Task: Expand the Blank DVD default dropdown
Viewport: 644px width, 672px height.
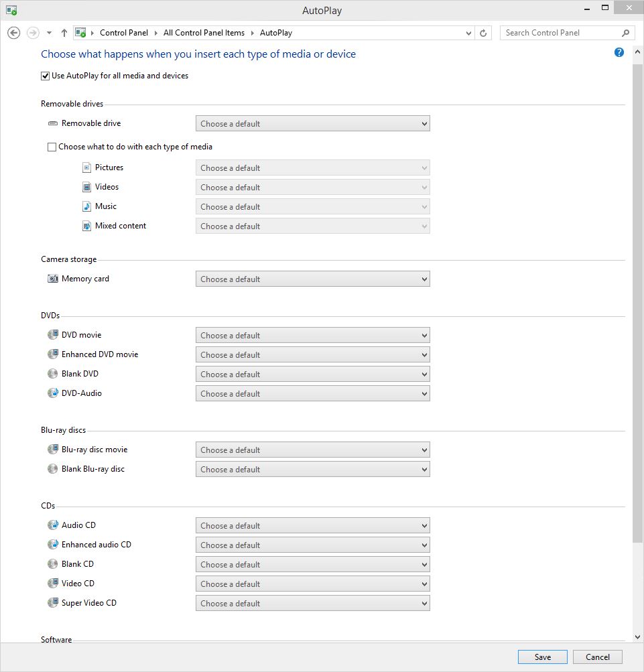Action: coord(312,374)
